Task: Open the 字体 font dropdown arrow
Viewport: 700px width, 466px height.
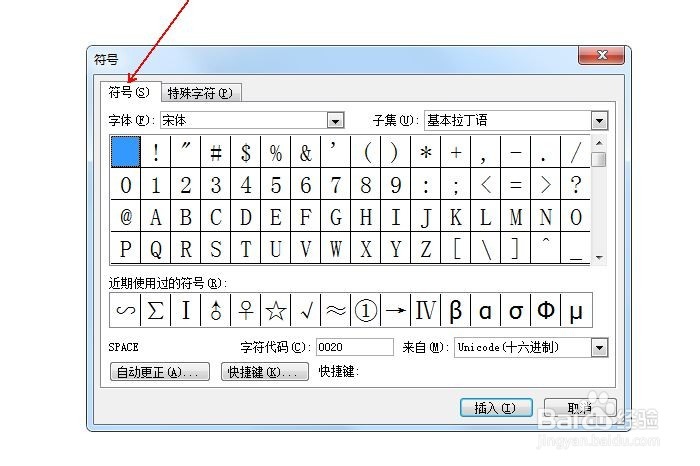Action: 335,120
